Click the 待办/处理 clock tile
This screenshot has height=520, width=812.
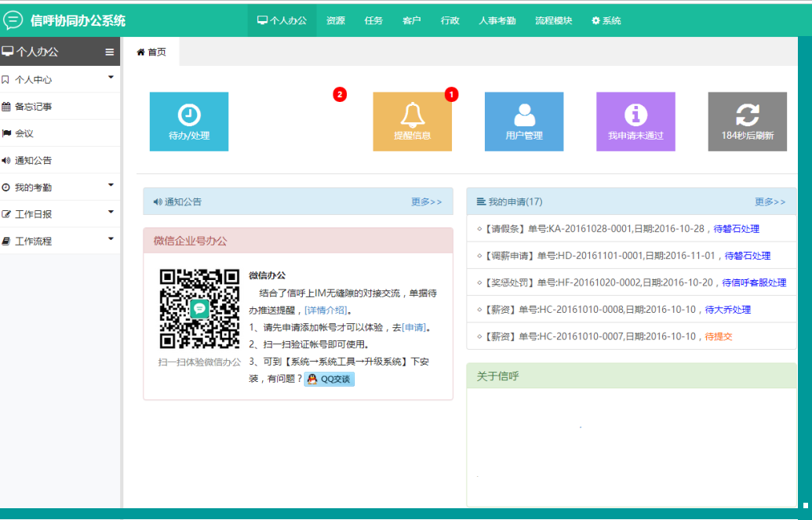[x=188, y=122]
